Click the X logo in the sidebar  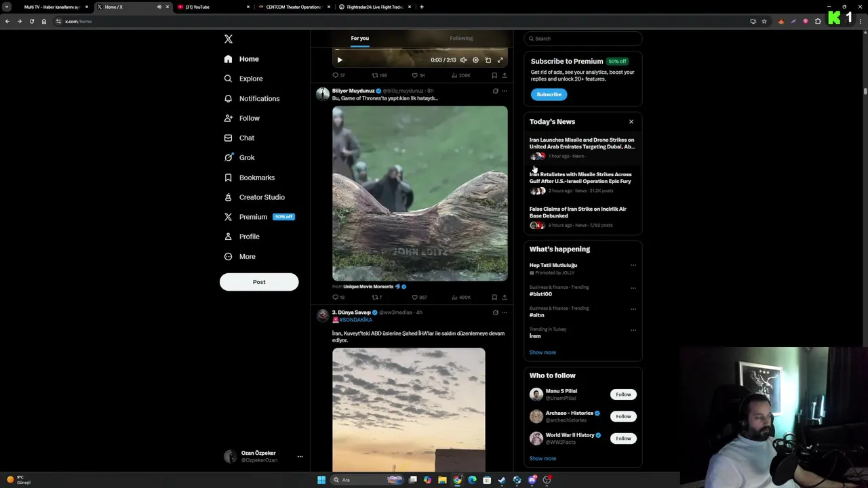point(229,39)
